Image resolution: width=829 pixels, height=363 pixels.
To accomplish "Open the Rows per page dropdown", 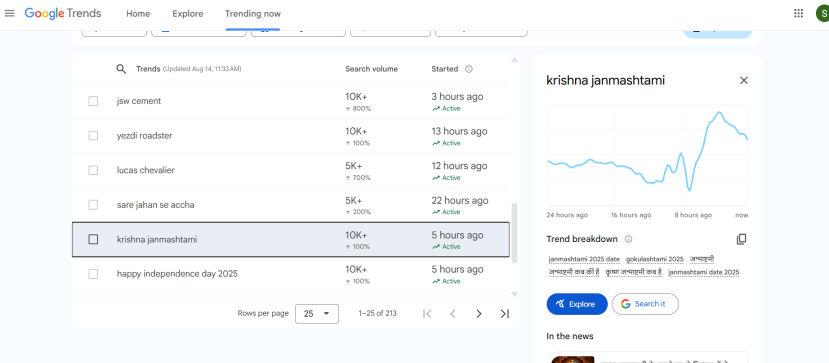I will [x=317, y=314].
